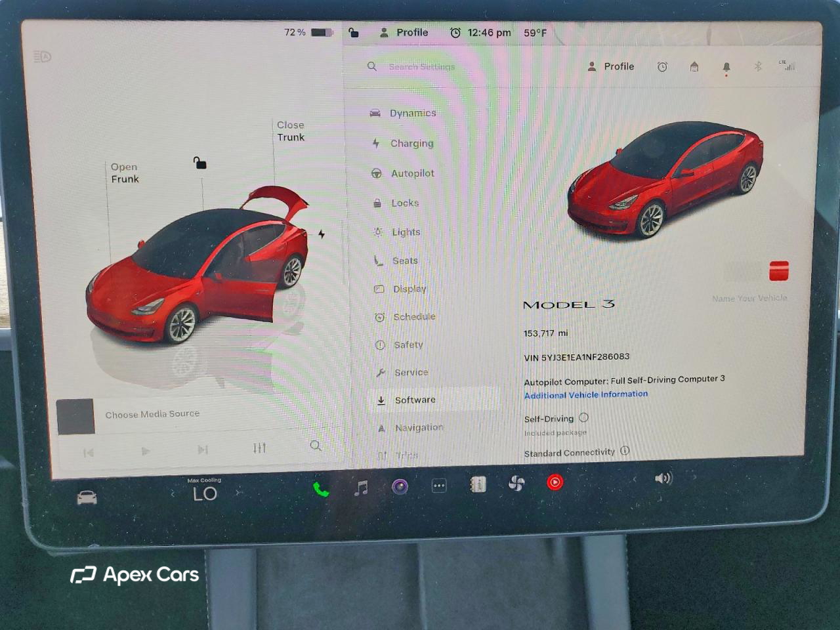Tap the 153,717 mi odometer reading
840x630 pixels.
tap(546, 333)
